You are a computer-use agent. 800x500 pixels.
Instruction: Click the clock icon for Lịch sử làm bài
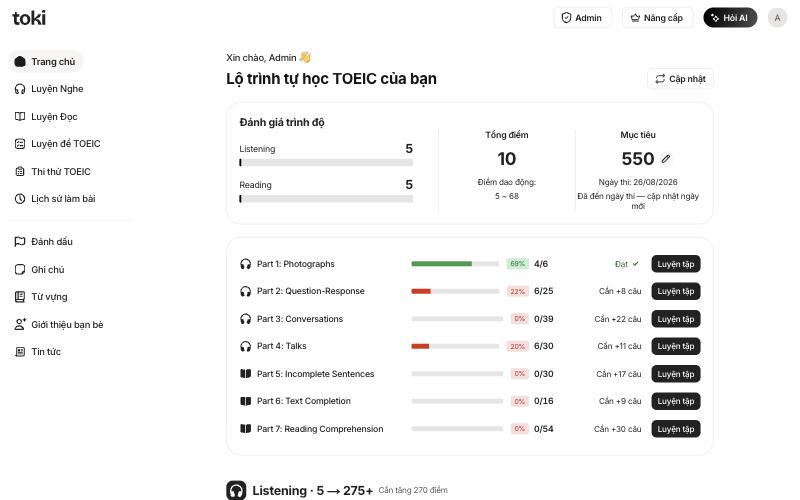pyautogui.click(x=20, y=199)
